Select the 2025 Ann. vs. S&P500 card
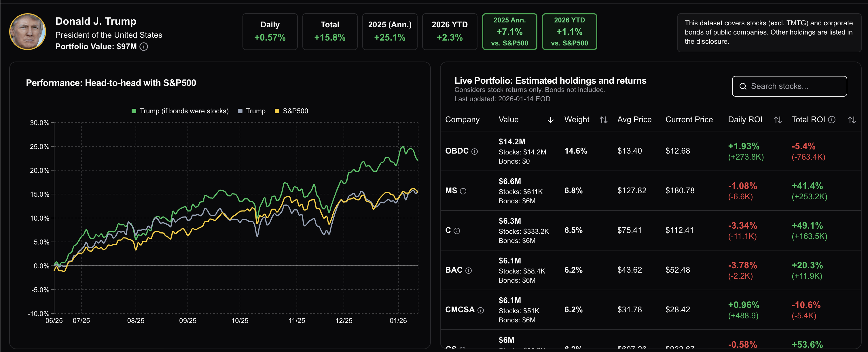 pos(509,32)
